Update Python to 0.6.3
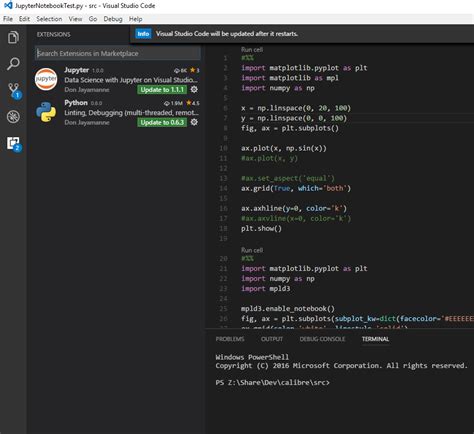 tap(162, 122)
